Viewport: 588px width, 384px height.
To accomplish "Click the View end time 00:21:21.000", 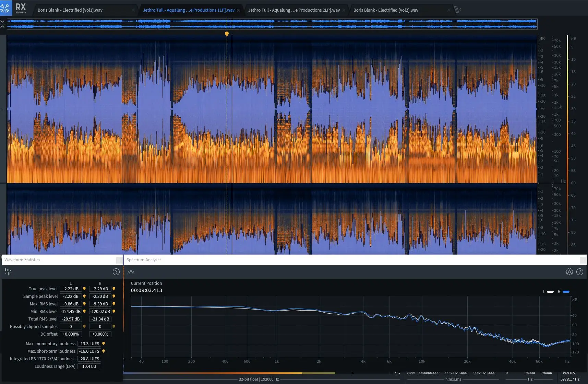I will (x=456, y=373).
